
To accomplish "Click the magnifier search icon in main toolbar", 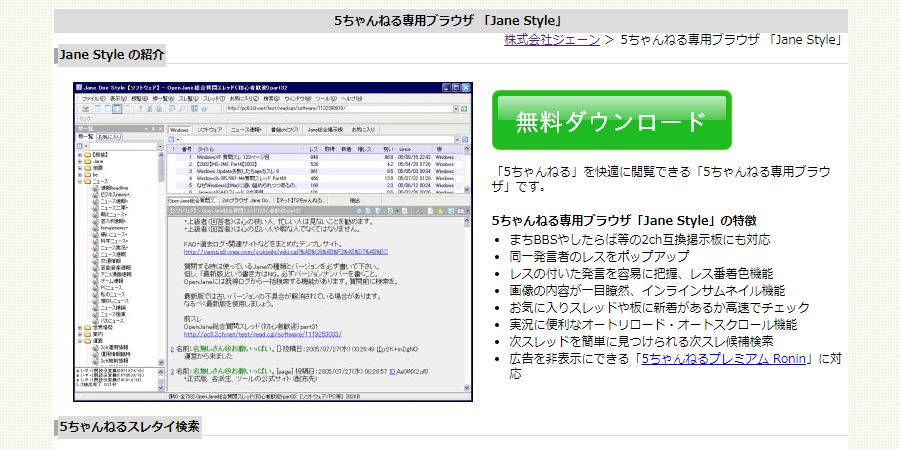I will tap(181, 108).
